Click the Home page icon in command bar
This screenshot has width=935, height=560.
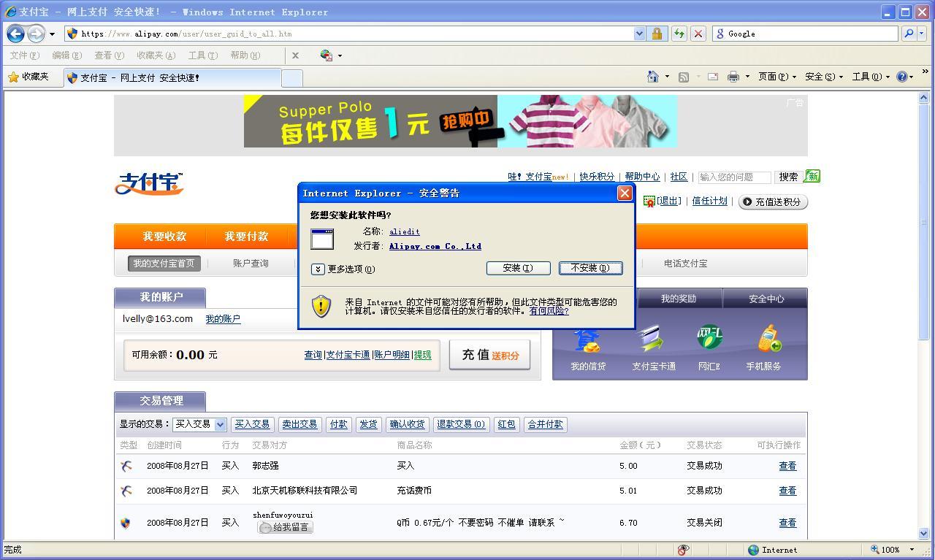tap(653, 77)
